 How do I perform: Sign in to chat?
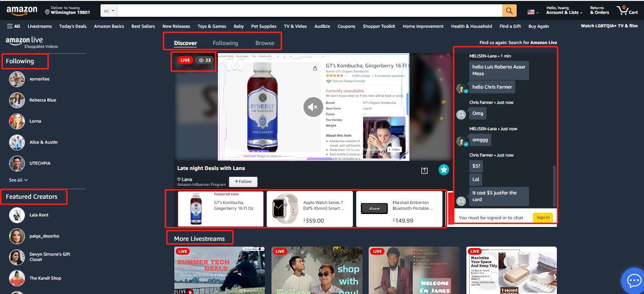point(543,217)
